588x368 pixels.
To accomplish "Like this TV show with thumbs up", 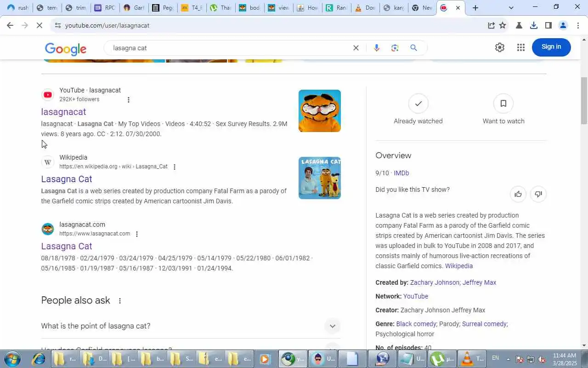I will pyautogui.click(x=518, y=194).
